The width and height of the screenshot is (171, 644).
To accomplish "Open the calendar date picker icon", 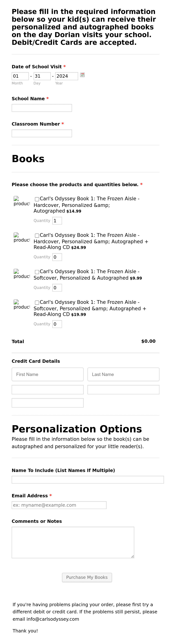I will [82, 75].
